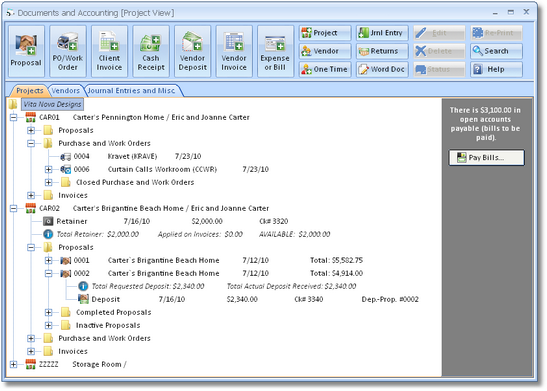Screen dimensions: 547x391
Task: Select purchase order 0006 Curtain Calls Workroom row
Action: (165, 170)
